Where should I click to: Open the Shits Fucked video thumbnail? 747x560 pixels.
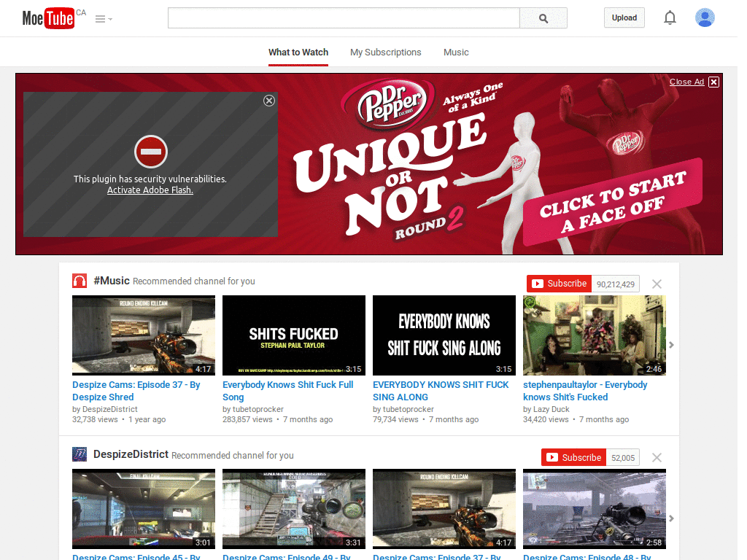click(x=294, y=335)
